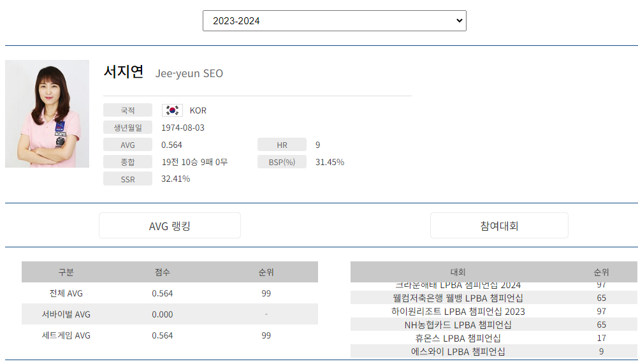Click the 구분 column header

coord(66,272)
